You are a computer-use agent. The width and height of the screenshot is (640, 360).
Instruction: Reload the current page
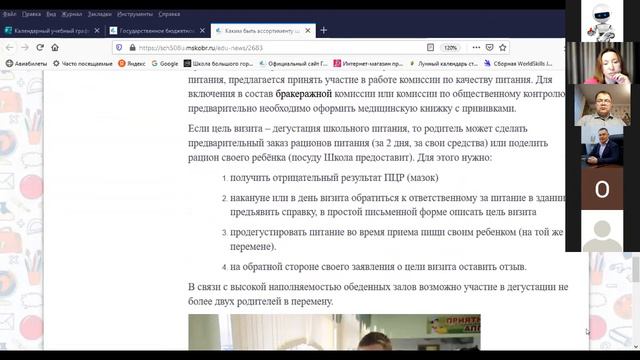pyautogui.click(x=40, y=48)
